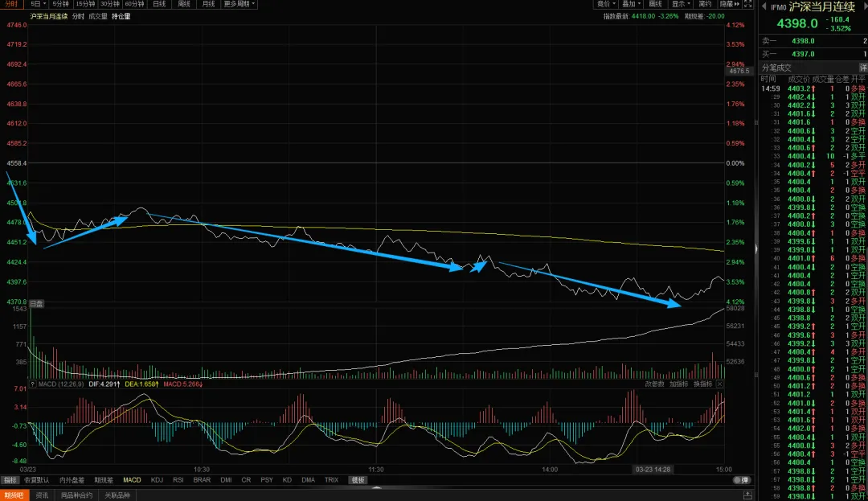
Task: Click the 14:59 4403.2 trade row
Action: 813,88
